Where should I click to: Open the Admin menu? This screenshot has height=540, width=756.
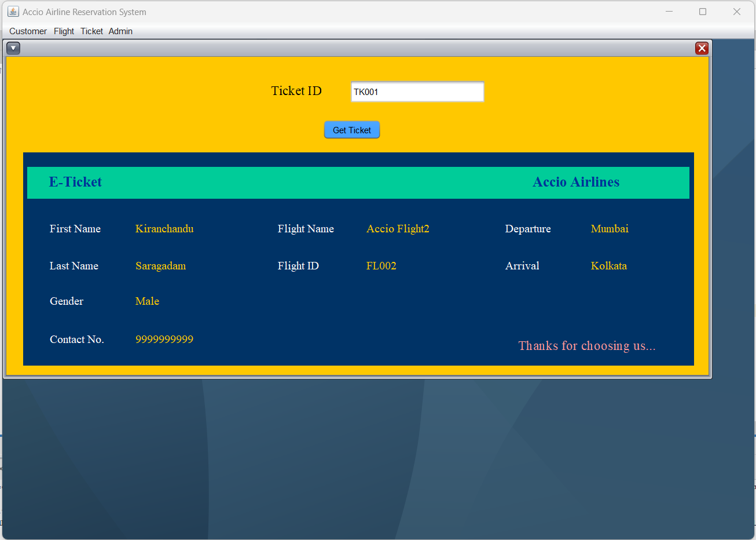(x=120, y=31)
